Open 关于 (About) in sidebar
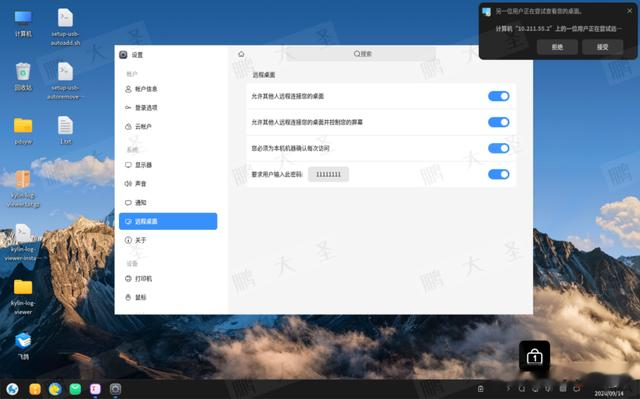 [168, 240]
